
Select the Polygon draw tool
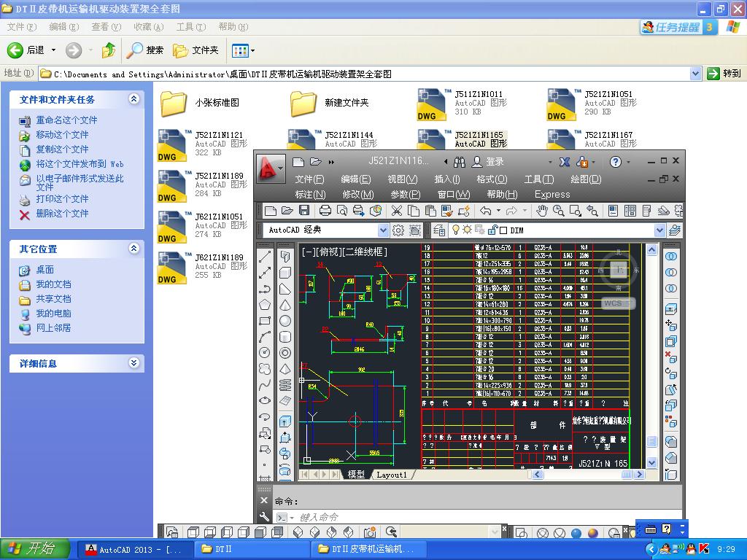click(x=265, y=305)
